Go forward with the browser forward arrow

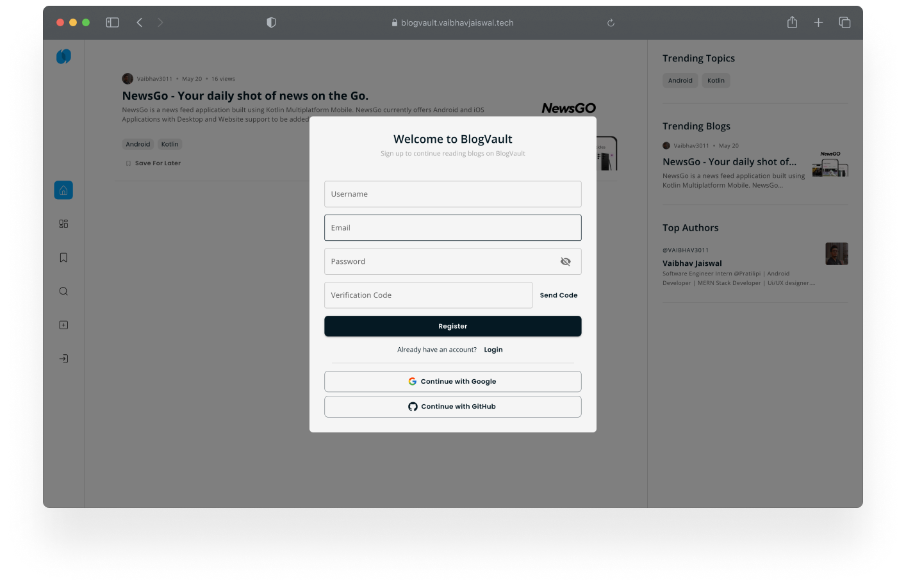[160, 22]
